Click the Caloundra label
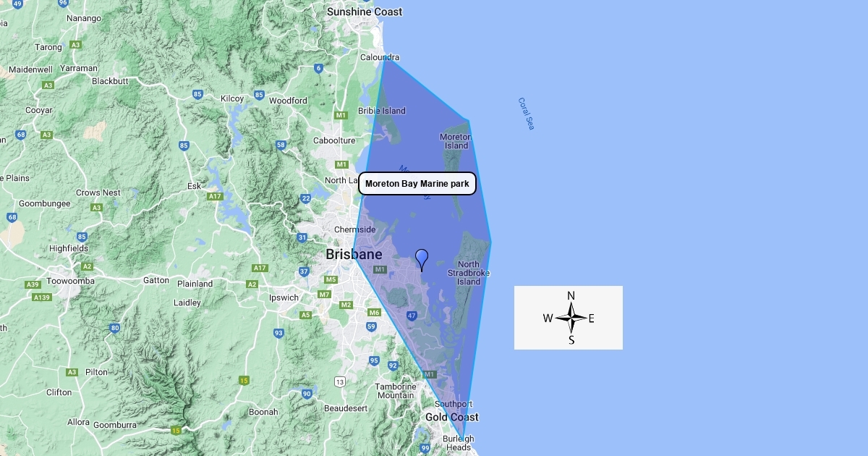Image resolution: width=868 pixels, height=456 pixels. click(380, 57)
